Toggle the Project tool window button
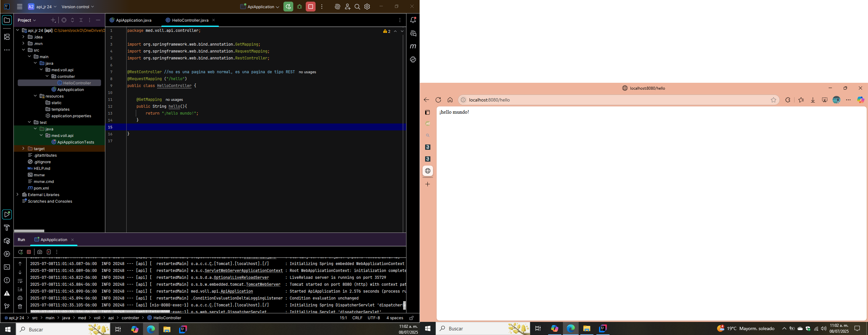Viewport: 868px width, 335px height. 7,20
